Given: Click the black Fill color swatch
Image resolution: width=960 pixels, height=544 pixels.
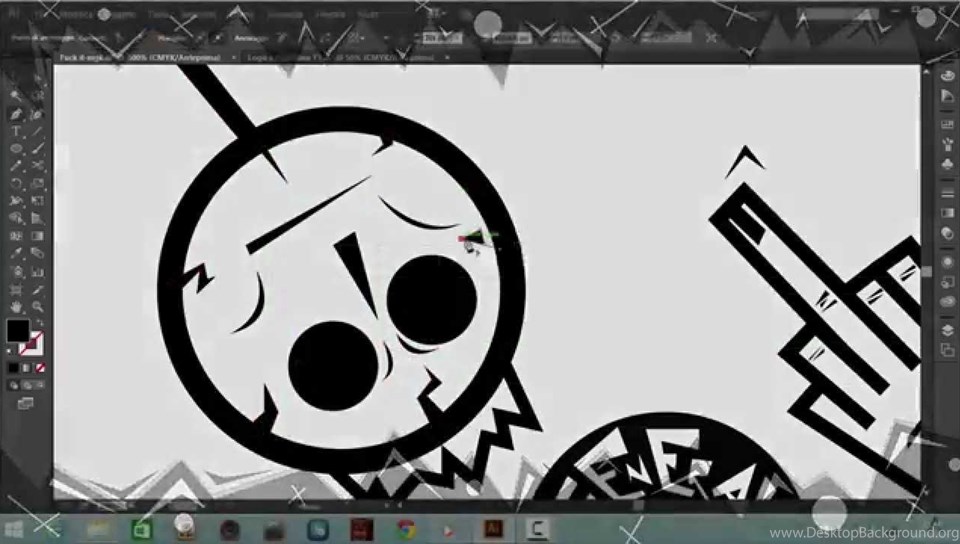Looking at the screenshot, I should click(x=18, y=331).
